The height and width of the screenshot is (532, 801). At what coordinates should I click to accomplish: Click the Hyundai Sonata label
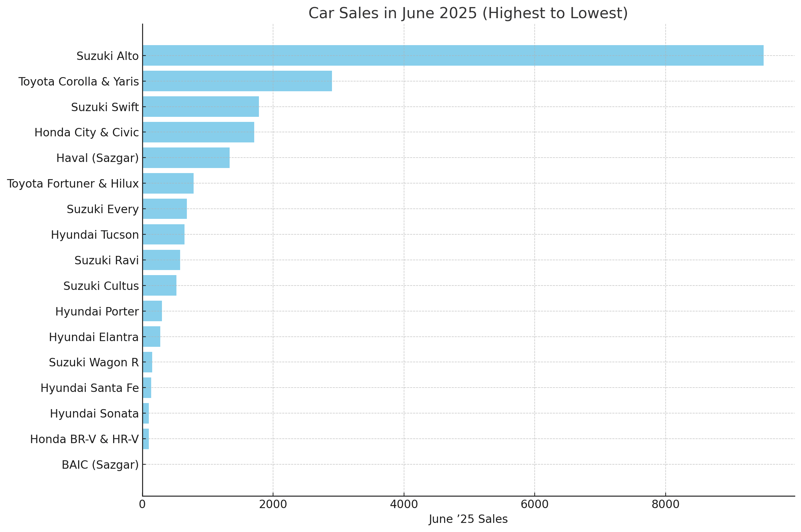(94, 413)
